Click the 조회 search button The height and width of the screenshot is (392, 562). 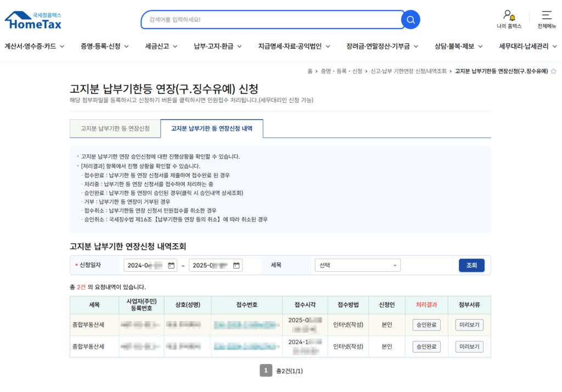click(471, 266)
